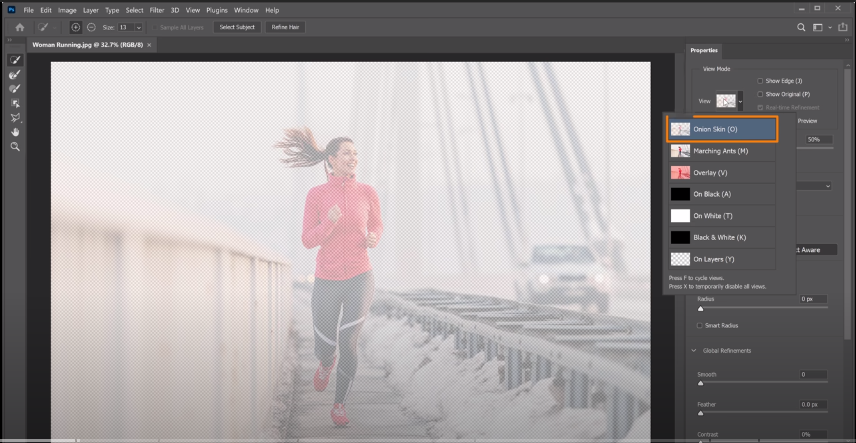Open the brush Size dropdown
This screenshot has height=443, width=856.
point(138,27)
